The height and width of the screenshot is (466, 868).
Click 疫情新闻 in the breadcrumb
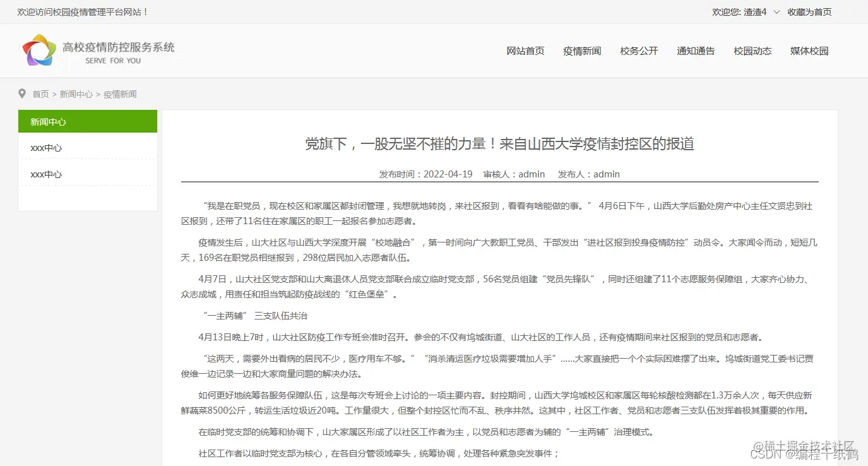[x=120, y=94]
